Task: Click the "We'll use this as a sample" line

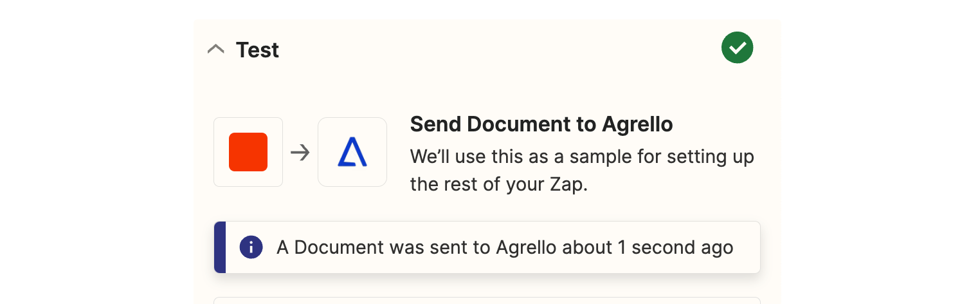Action: 581,156
